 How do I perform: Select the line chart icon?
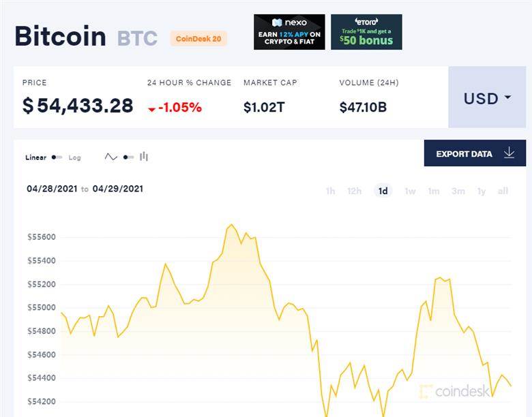[111, 157]
